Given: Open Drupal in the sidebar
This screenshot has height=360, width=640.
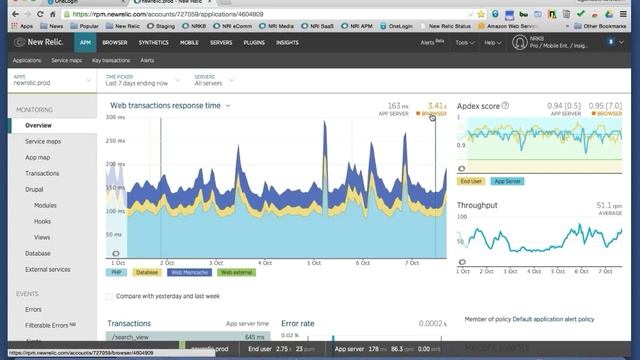Looking at the screenshot, I should (x=34, y=189).
